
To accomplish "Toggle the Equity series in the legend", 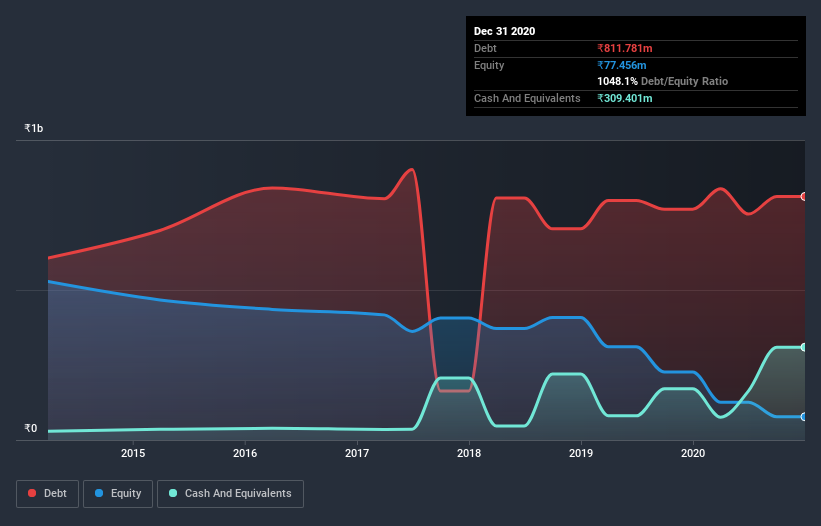I will point(118,494).
